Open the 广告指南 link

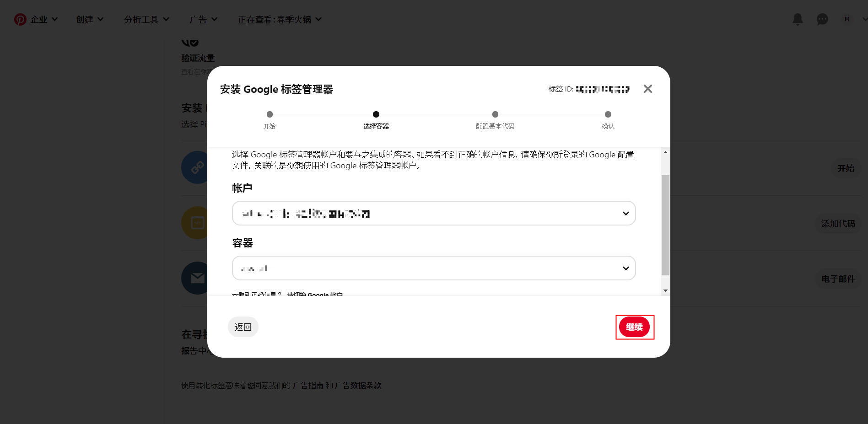coord(308,386)
